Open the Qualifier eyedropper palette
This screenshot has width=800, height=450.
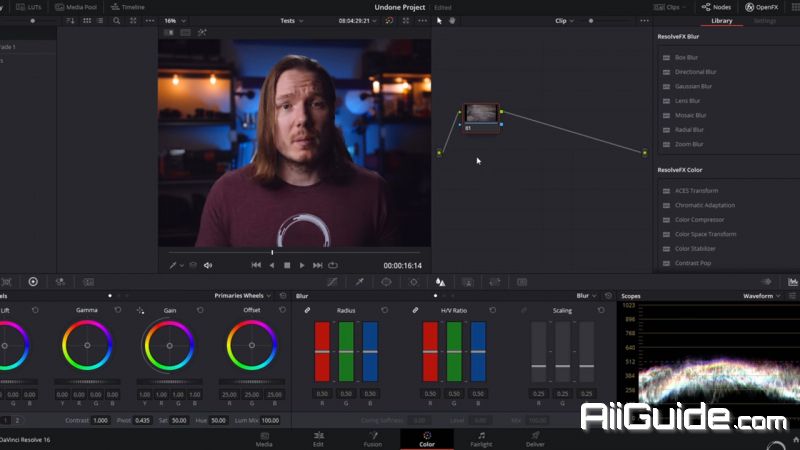tap(360, 282)
